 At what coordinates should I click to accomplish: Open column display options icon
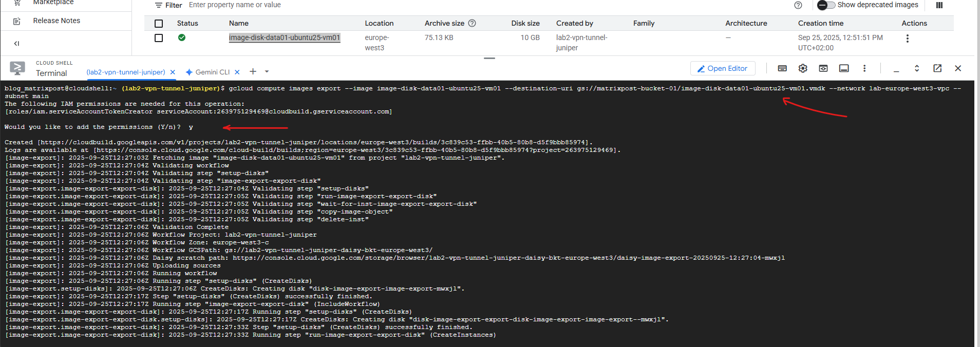939,5
